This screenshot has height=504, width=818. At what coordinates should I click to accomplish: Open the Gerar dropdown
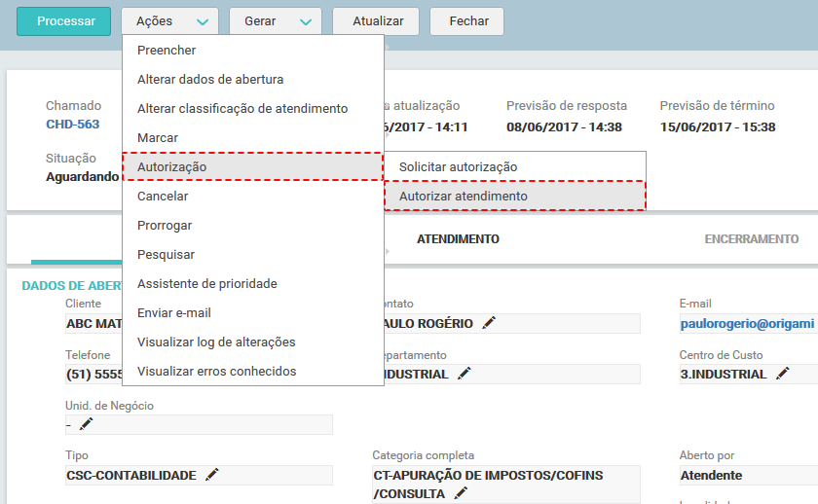click(276, 21)
